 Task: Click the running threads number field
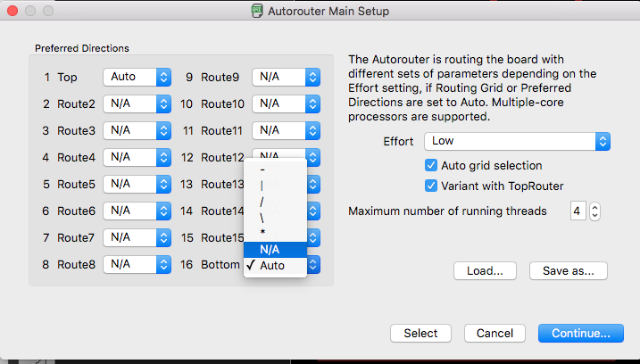coord(578,211)
